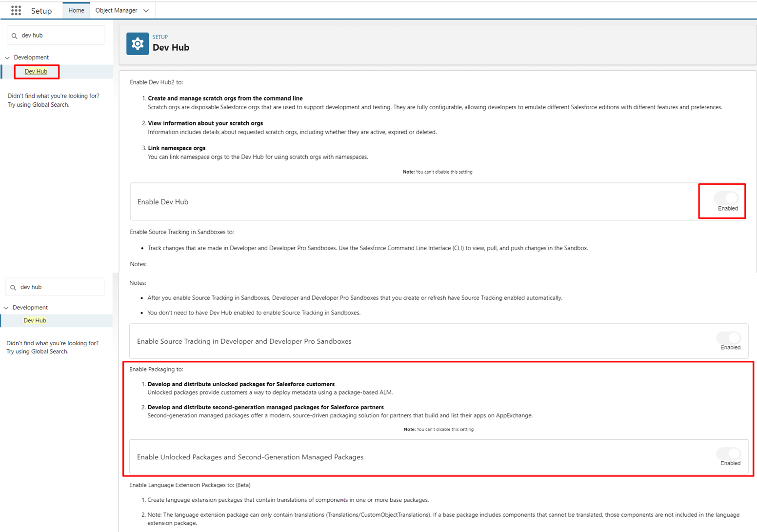
Task: Select Dev Hub in the lower sidebar
Action: tap(35, 320)
